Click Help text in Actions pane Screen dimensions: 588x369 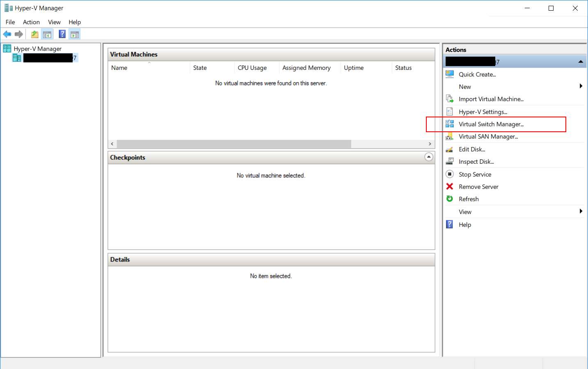pos(465,225)
